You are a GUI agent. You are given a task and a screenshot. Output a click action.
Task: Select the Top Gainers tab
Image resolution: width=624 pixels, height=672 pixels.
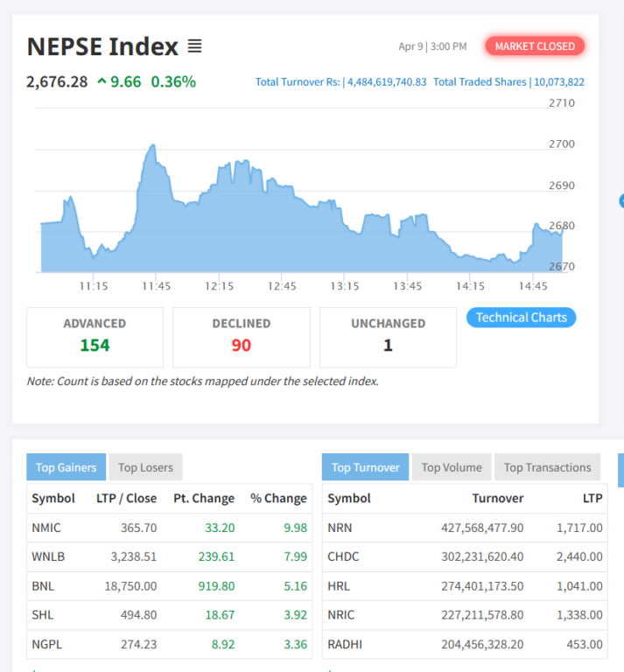click(x=67, y=467)
